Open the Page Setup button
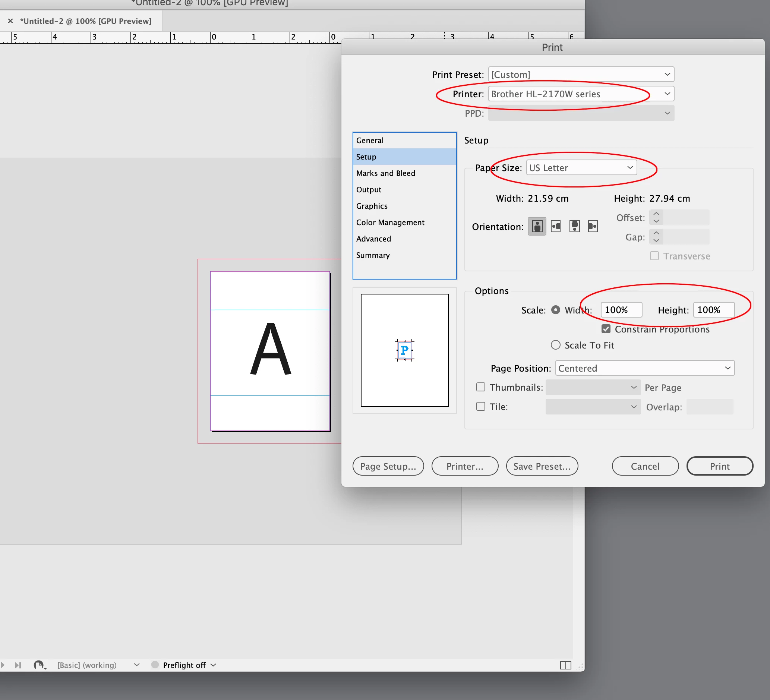The height and width of the screenshot is (700, 770). [388, 466]
